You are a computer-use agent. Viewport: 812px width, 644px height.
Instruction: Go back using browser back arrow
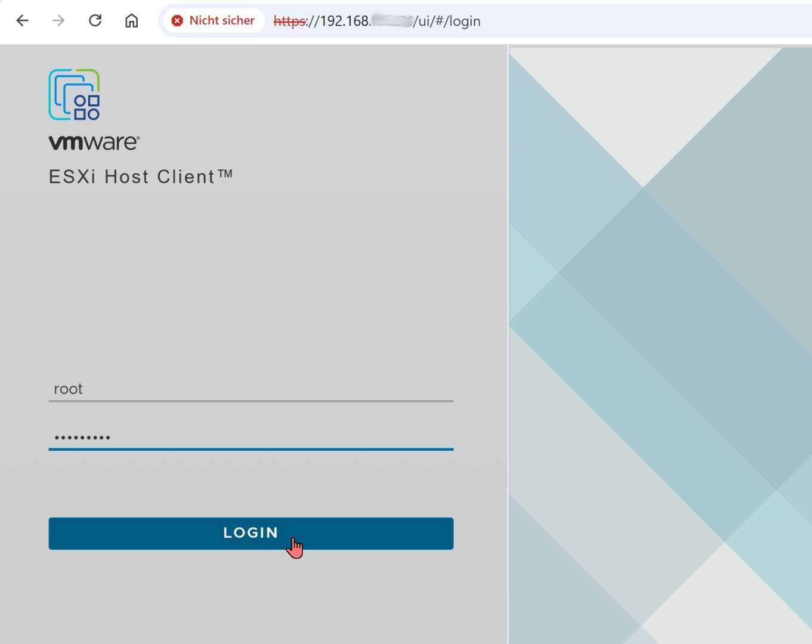[23, 21]
